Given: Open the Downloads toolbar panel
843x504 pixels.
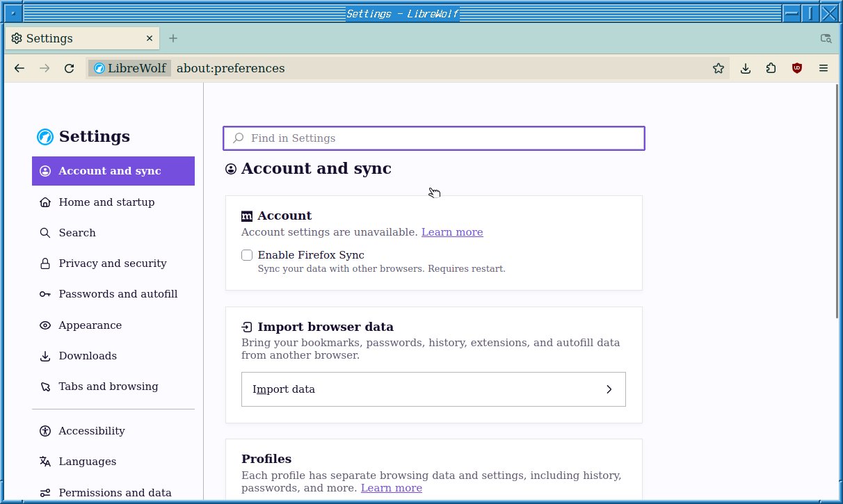Looking at the screenshot, I should point(746,68).
